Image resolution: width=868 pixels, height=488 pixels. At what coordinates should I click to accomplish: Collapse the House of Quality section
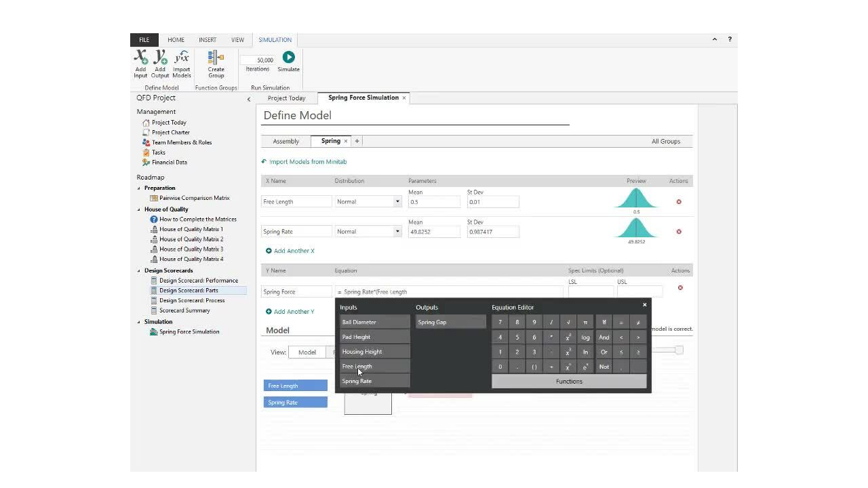[x=139, y=209]
